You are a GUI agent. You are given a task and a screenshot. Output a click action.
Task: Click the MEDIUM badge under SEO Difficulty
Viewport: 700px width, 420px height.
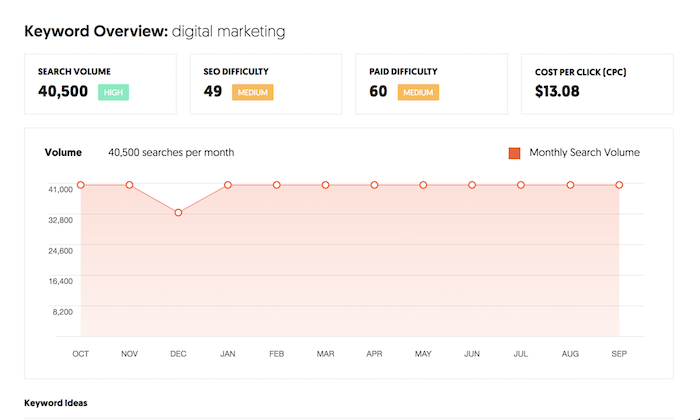[253, 92]
